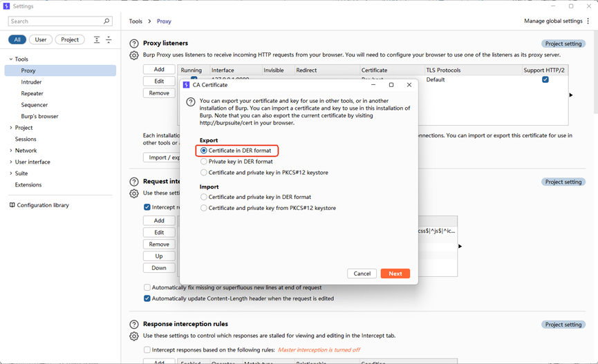
Task: Open help for Proxy listeners section
Action: [134, 44]
